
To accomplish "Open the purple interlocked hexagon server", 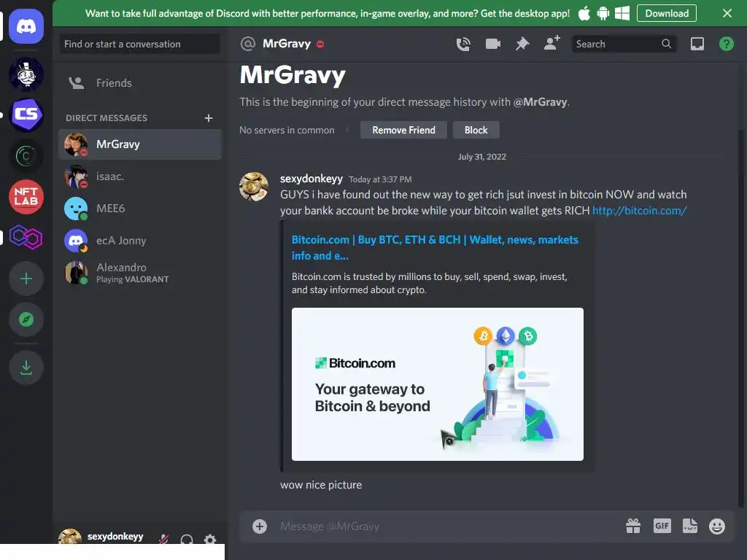I will 26,237.
